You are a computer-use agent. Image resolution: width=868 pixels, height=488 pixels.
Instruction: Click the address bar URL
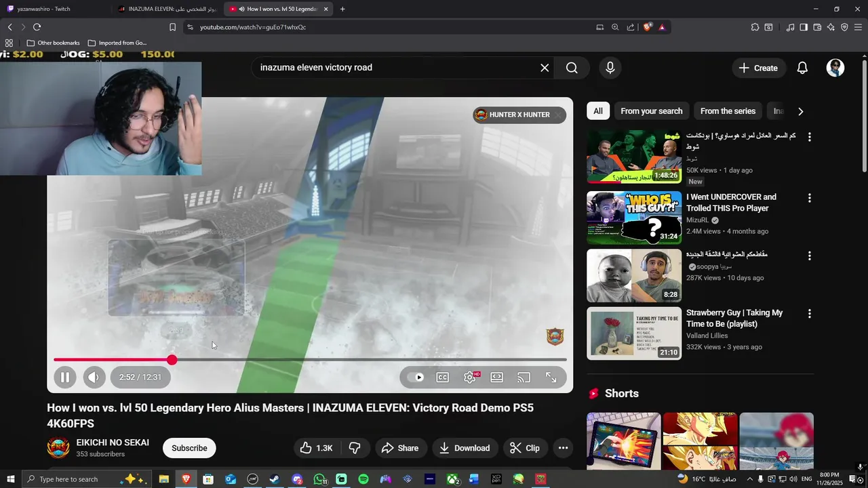(x=253, y=27)
